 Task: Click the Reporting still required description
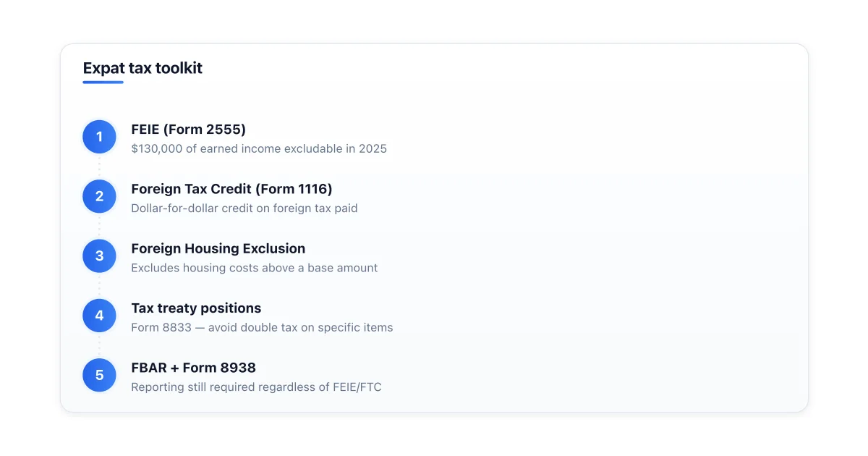tap(256, 387)
